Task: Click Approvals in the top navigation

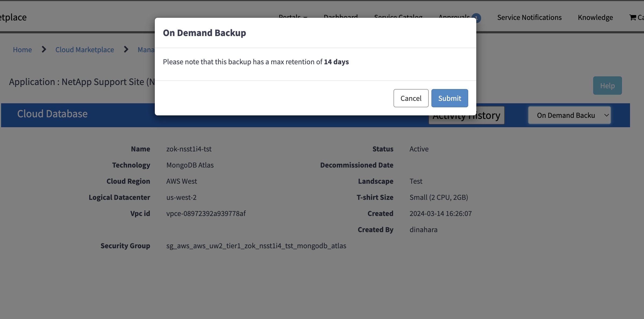Action: pyautogui.click(x=455, y=17)
